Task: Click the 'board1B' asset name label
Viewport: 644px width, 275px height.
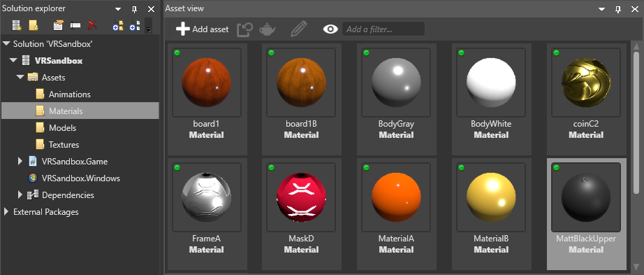Action: (x=301, y=123)
